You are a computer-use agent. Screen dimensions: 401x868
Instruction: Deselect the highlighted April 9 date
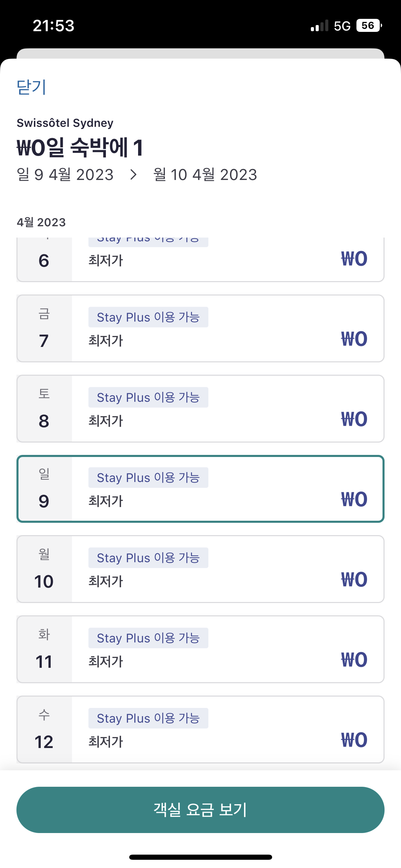(x=200, y=488)
